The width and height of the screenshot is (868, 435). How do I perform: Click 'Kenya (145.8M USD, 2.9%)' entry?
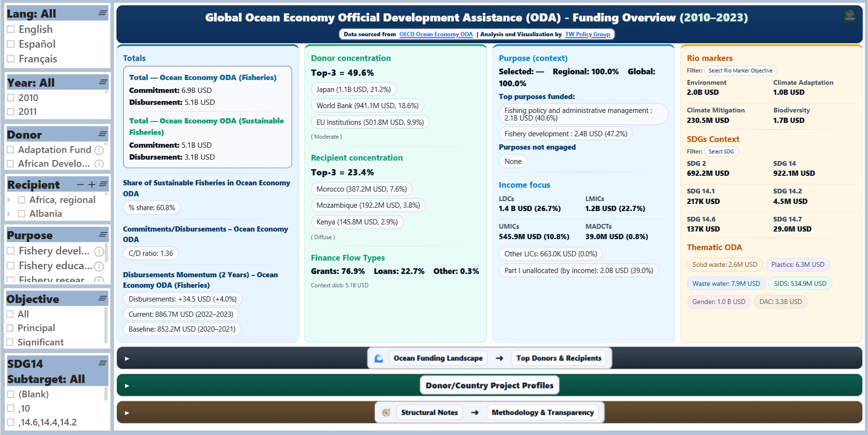click(x=357, y=222)
